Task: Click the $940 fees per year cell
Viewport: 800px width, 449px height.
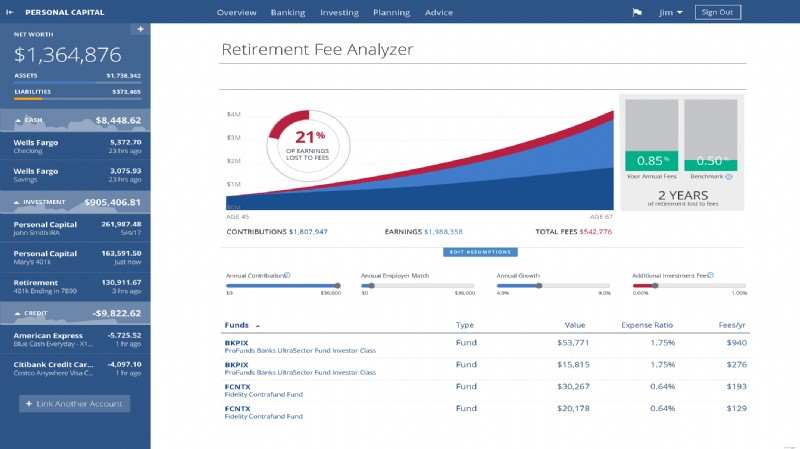Action: tap(737, 343)
